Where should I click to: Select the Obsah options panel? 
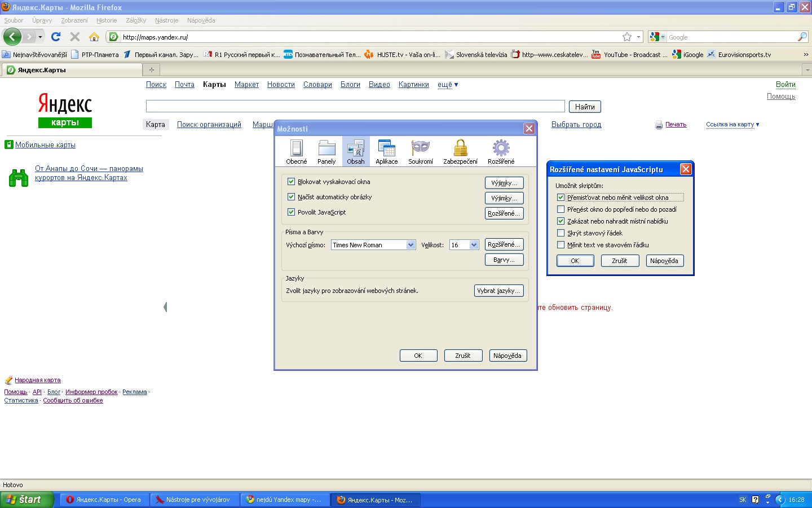[x=356, y=152]
